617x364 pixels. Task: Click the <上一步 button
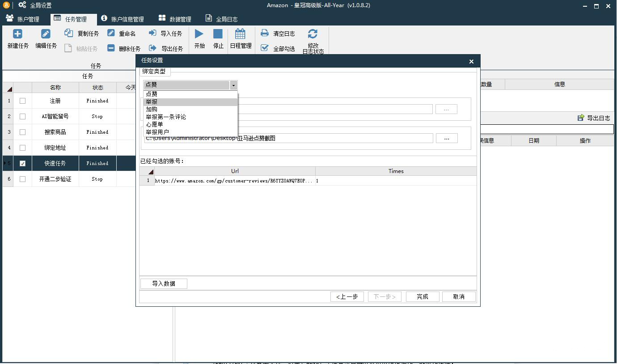pos(347,296)
